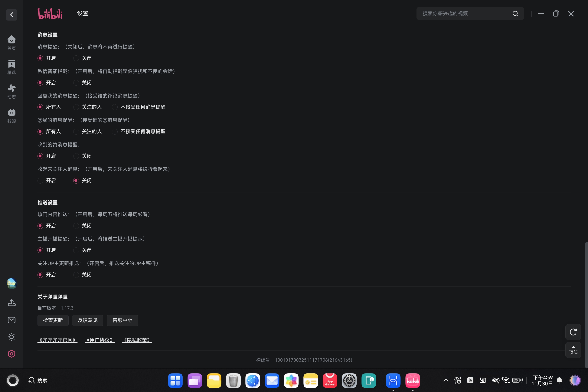The height and width of the screenshot is (392, 588).
Task: Click the video search input field
Action: (x=465, y=13)
